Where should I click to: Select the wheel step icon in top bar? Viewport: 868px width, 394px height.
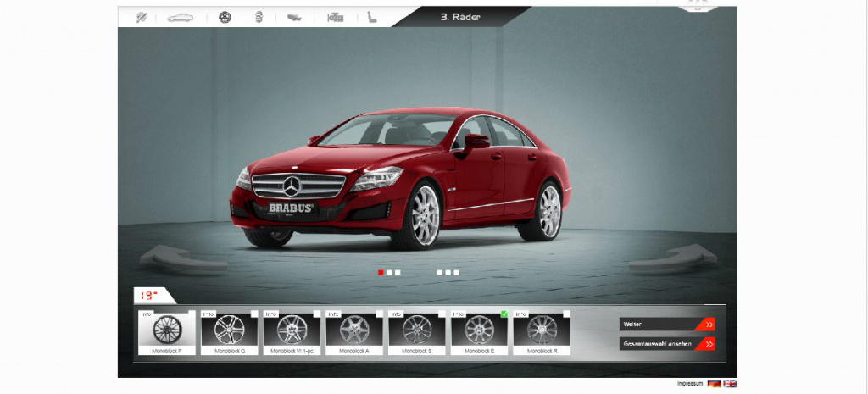pos(225,18)
